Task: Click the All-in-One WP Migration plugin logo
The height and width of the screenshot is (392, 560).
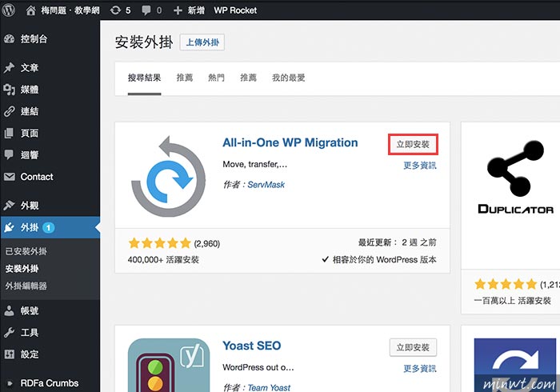Action: [168, 176]
